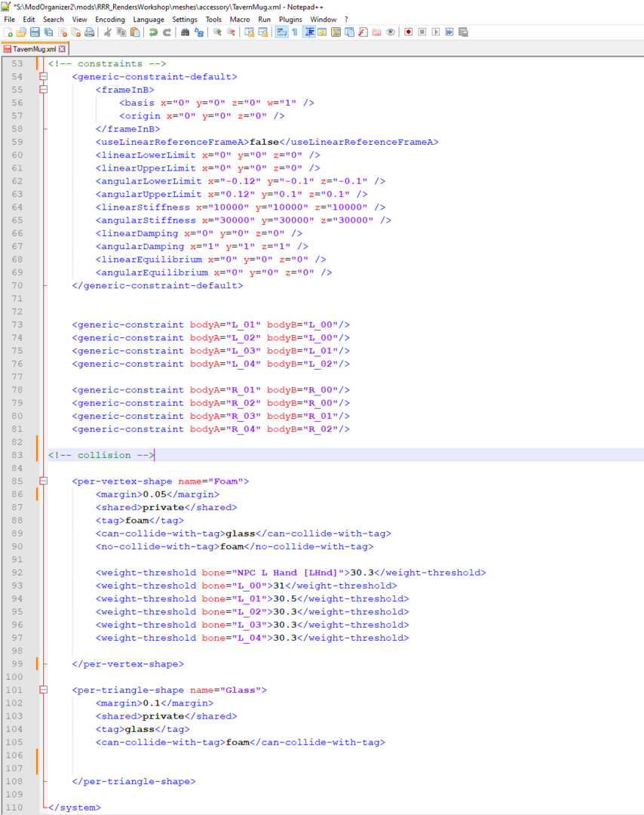Click the Close file toolbar icon
Screen dimensions: 644x815
pos(63,32)
